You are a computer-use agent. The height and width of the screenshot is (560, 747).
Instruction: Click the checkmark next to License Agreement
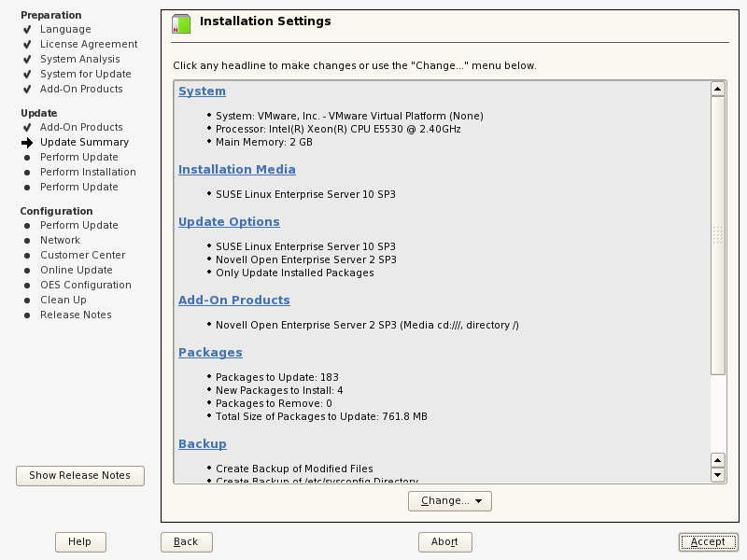coord(27,44)
